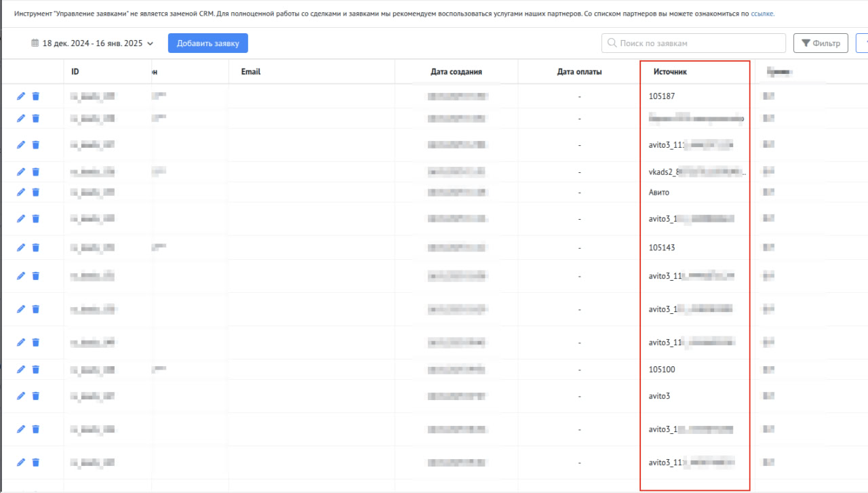Delete the request with source vkads2_8
The width and height of the screenshot is (868, 493).
tap(36, 172)
